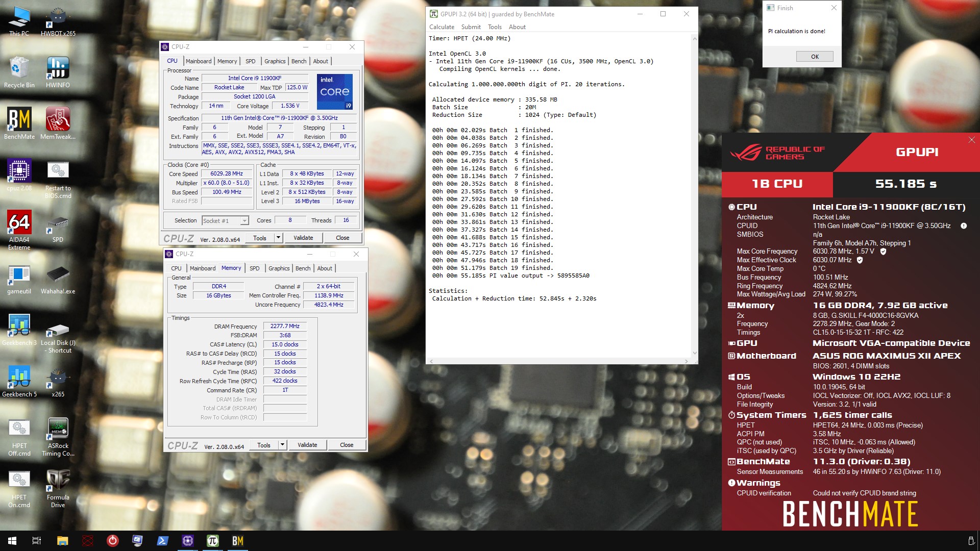Open the Windows Start menu
Screen dimensions: 980x551
(12, 541)
